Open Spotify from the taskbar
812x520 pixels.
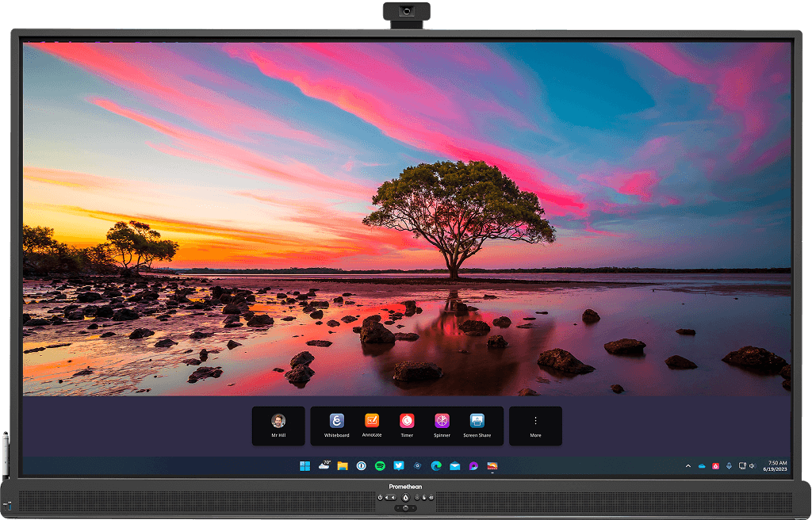click(x=380, y=466)
